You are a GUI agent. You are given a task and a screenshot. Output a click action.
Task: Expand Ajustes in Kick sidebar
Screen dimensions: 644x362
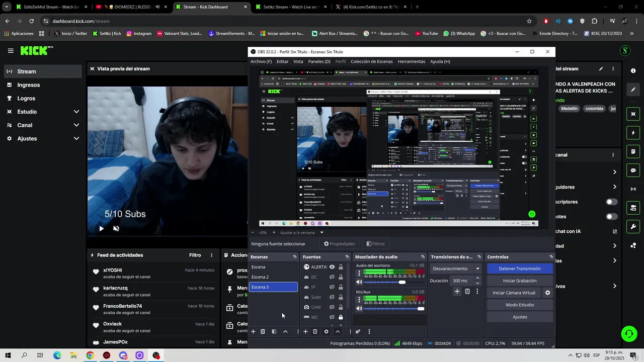point(76,138)
